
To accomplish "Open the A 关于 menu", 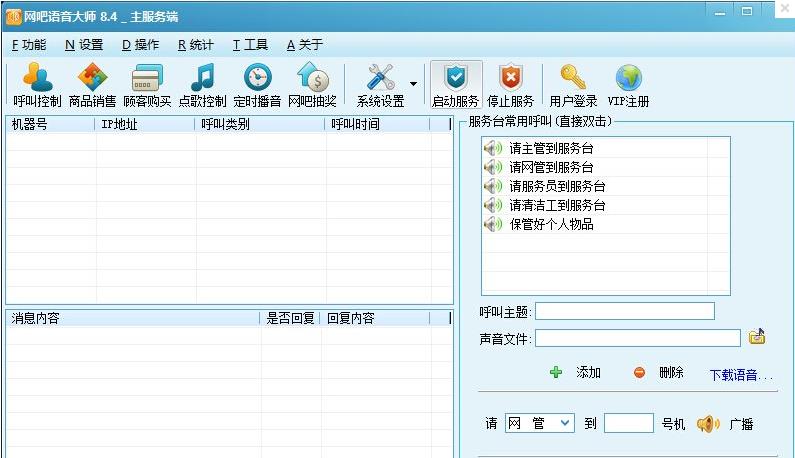I will point(305,45).
